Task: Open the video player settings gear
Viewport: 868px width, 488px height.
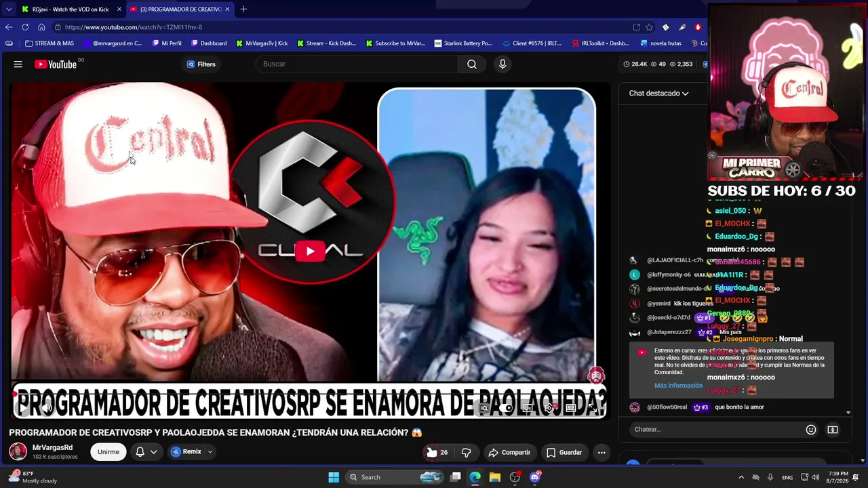Action: (x=549, y=408)
